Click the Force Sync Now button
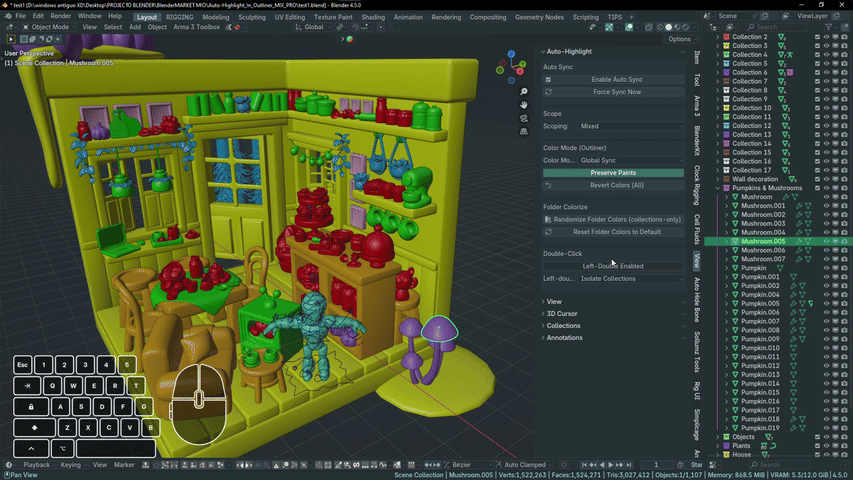The width and height of the screenshot is (853, 480). [613, 92]
